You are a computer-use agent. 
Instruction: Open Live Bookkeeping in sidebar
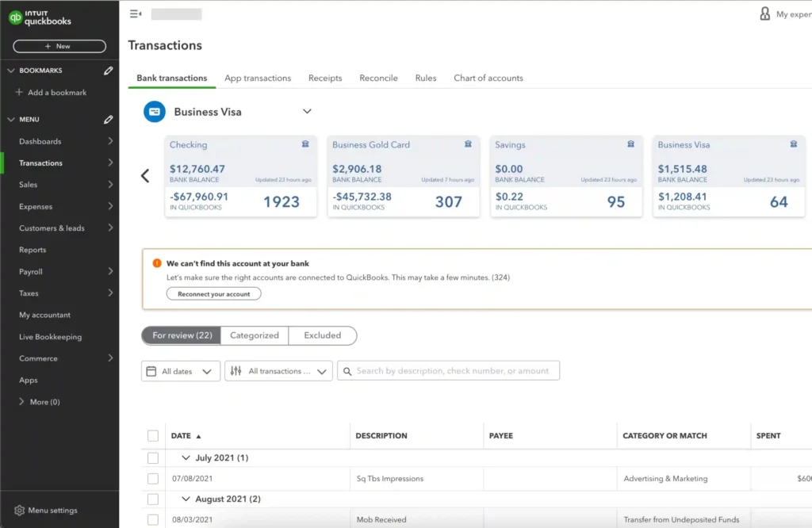(x=50, y=336)
